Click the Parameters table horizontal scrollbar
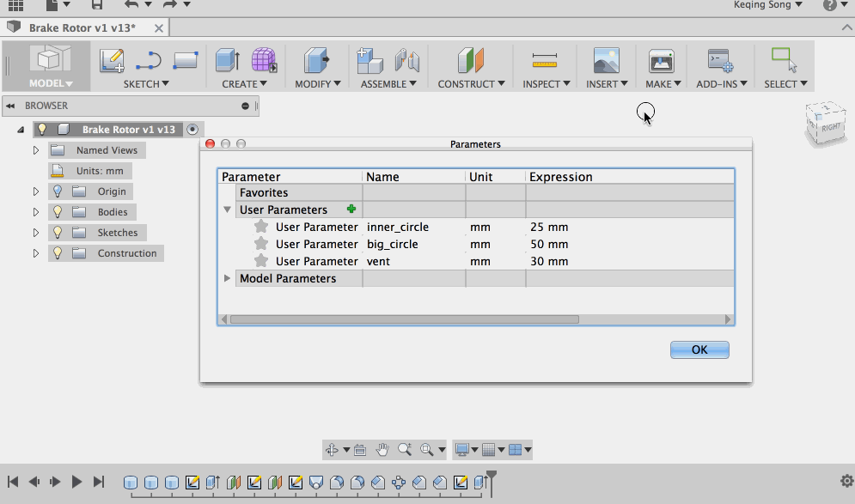Viewport: 855px width, 504px height. (404, 319)
